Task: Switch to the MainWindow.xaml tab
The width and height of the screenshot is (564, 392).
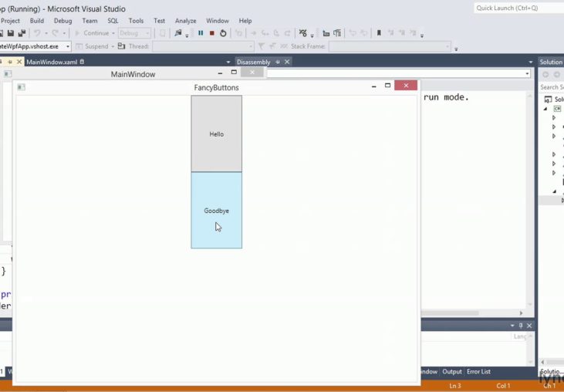Action: click(52, 62)
